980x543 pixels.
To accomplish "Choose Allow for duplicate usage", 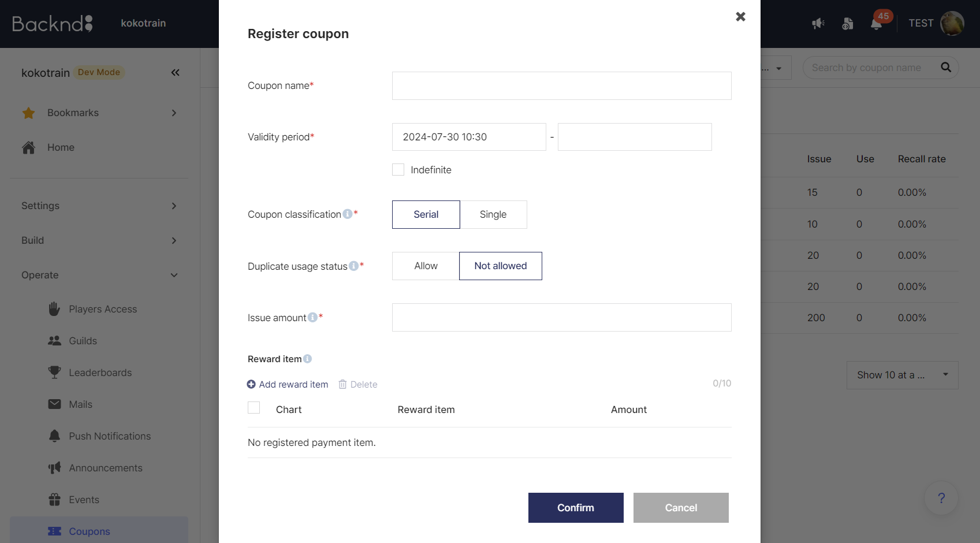I will tap(426, 266).
